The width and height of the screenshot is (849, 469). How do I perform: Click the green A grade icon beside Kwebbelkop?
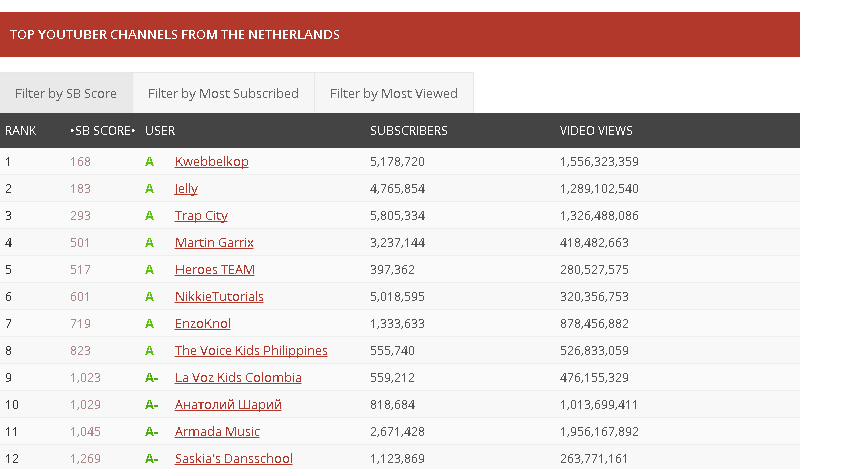149,162
